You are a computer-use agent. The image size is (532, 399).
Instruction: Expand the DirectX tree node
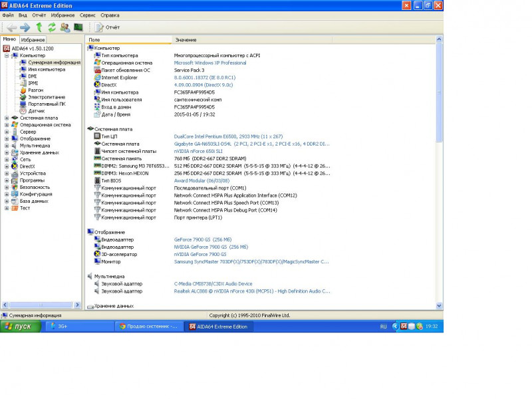pyautogui.click(x=7, y=167)
